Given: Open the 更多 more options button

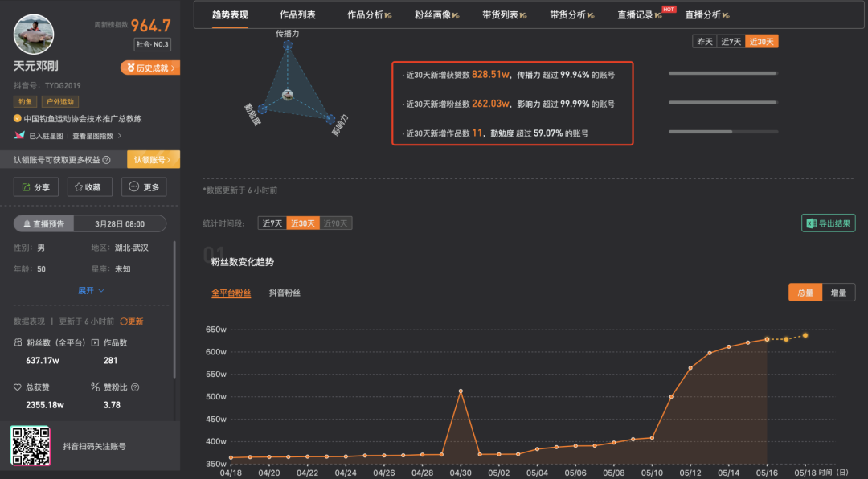Looking at the screenshot, I should point(144,187).
